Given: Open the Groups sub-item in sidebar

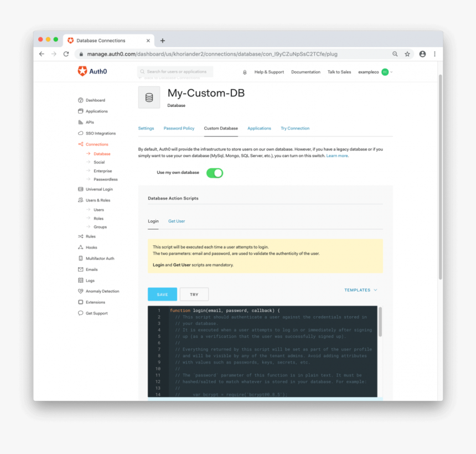Looking at the screenshot, I should tap(100, 227).
